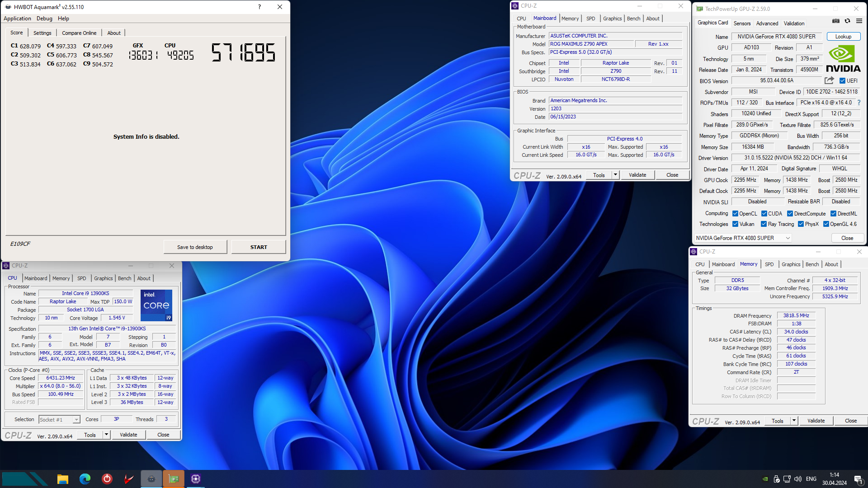This screenshot has width=868, height=488.
Task: Switch to CPU-Z via its taskbar icon
Action: coord(196,479)
